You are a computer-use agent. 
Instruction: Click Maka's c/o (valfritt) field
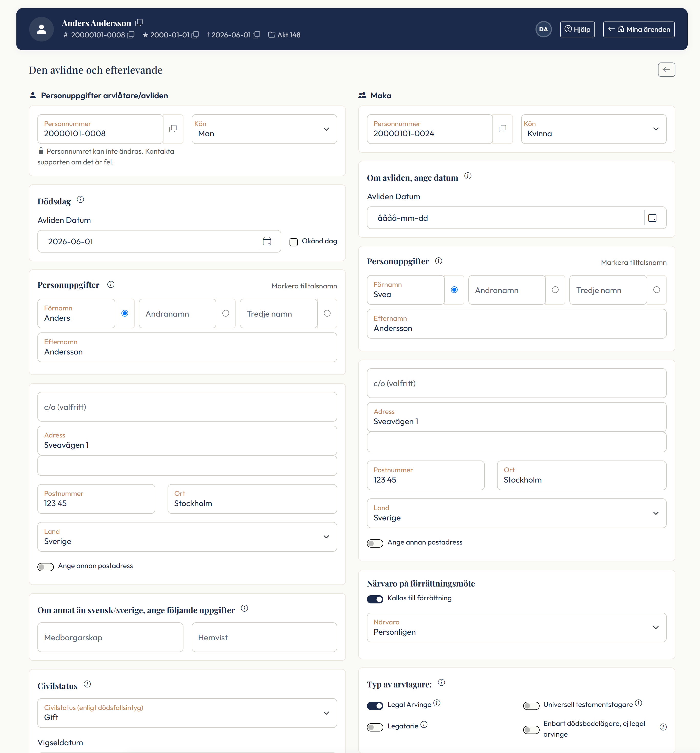click(517, 383)
